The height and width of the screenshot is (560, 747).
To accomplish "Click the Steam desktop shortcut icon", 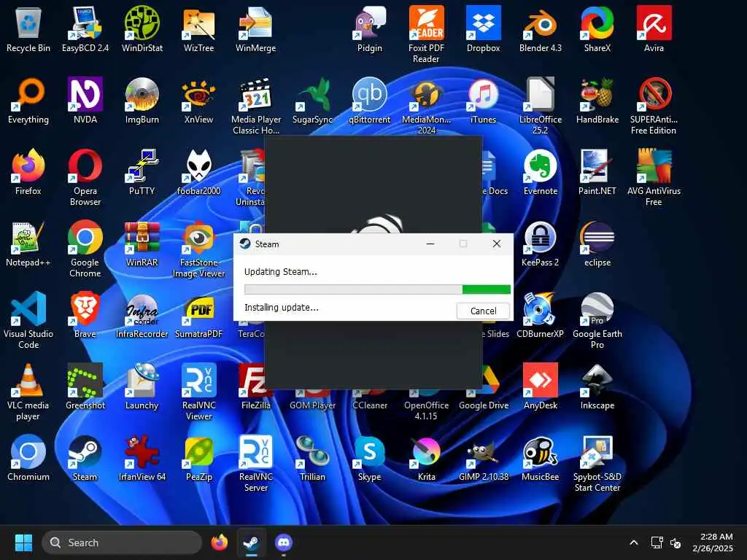I will click(85, 457).
